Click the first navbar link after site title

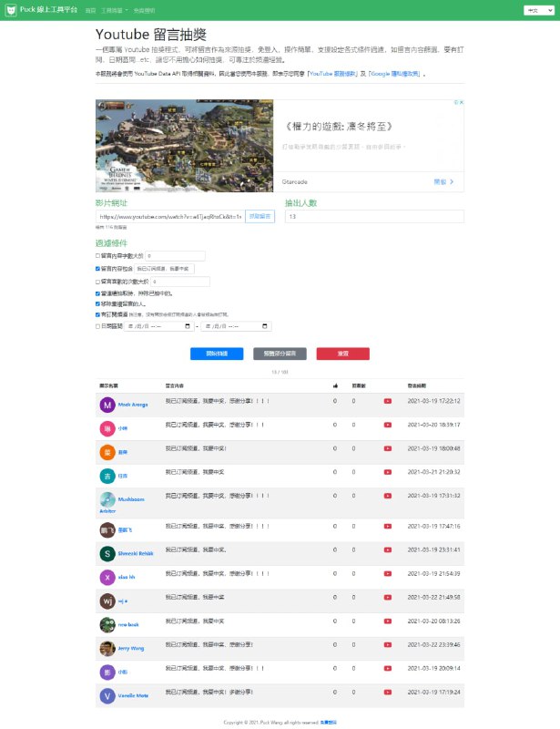pyautogui.click(x=91, y=10)
